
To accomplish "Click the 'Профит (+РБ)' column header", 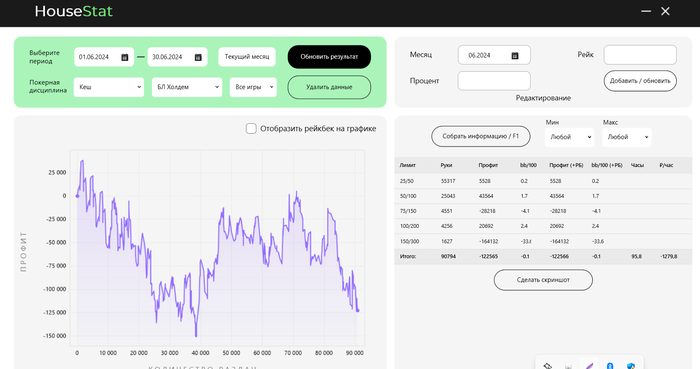I will point(566,165).
